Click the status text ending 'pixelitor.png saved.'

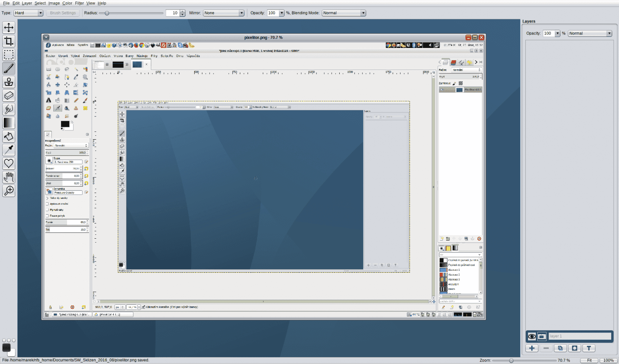pyautogui.click(x=75, y=360)
